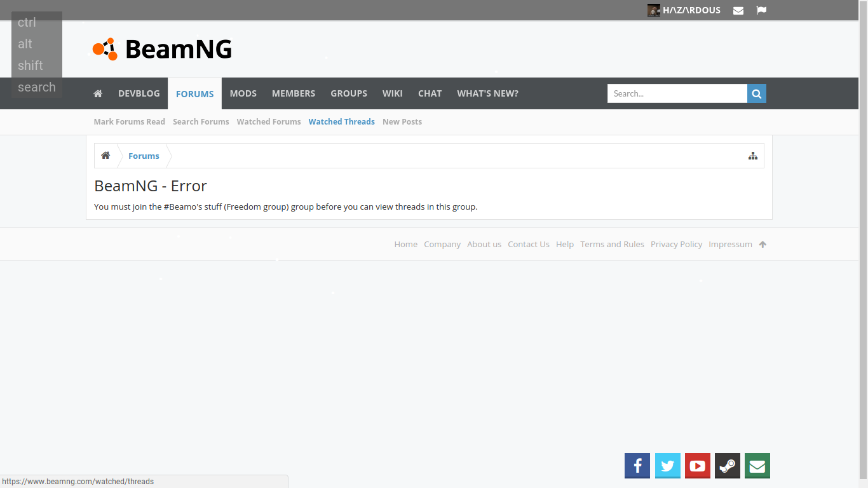Screen dimensions: 868x488
Task: Open the YouTube social icon
Action: tap(698, 466)
